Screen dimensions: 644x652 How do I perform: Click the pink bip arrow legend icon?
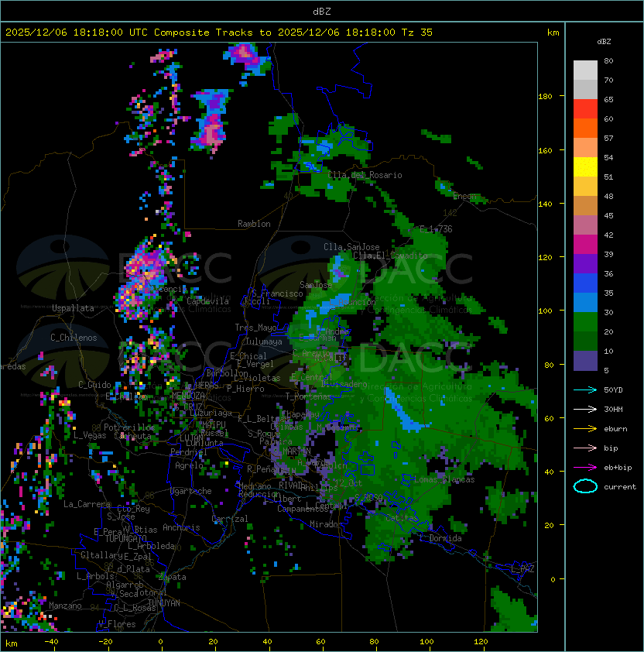click(585, 448)
